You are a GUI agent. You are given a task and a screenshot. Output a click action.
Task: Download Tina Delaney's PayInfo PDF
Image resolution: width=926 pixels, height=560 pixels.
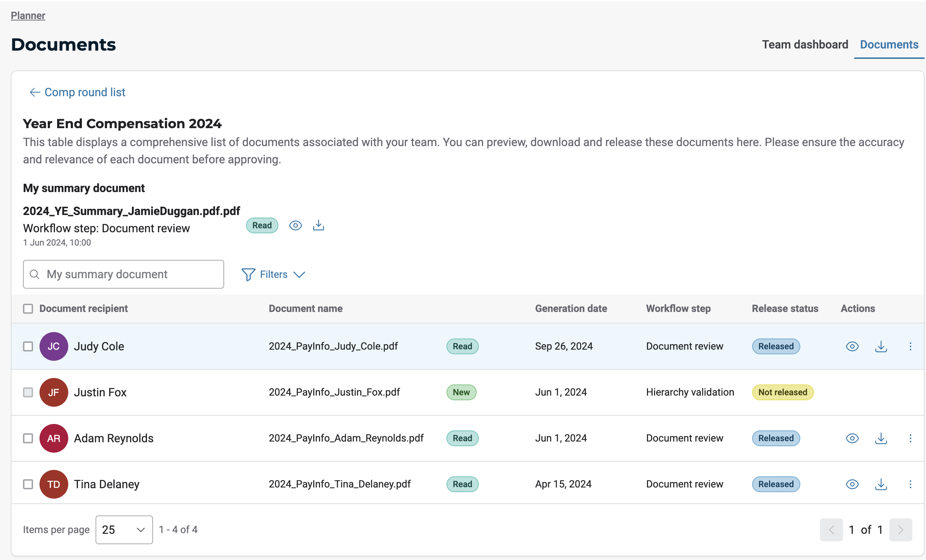(x=880, y=484)
